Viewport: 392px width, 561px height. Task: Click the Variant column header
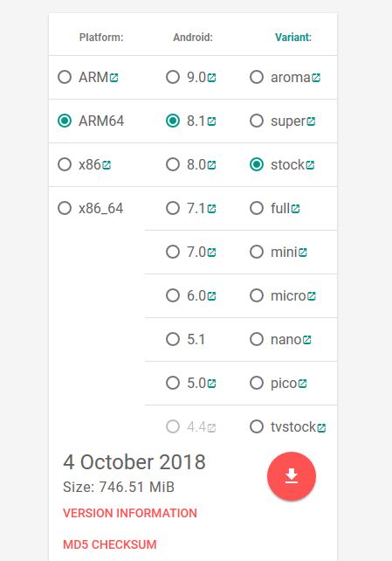click(293, 38)
